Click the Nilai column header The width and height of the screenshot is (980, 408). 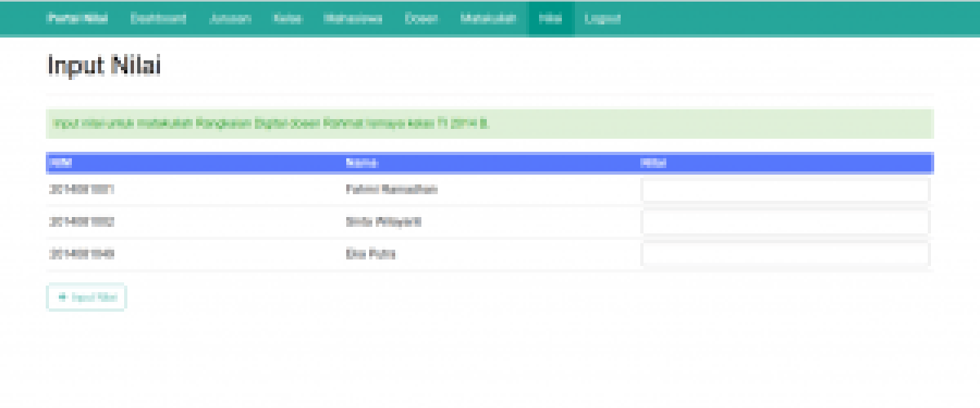click(x=655, y=163)
